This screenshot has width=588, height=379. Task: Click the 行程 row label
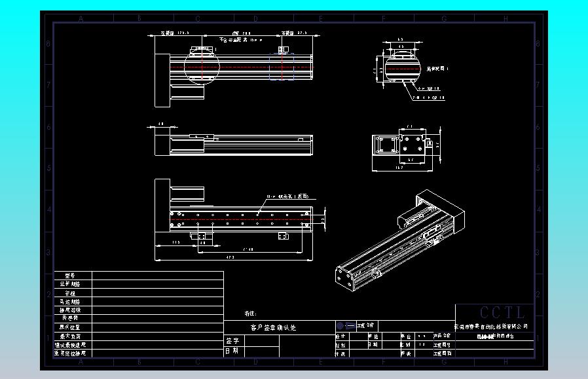point(70,293)
